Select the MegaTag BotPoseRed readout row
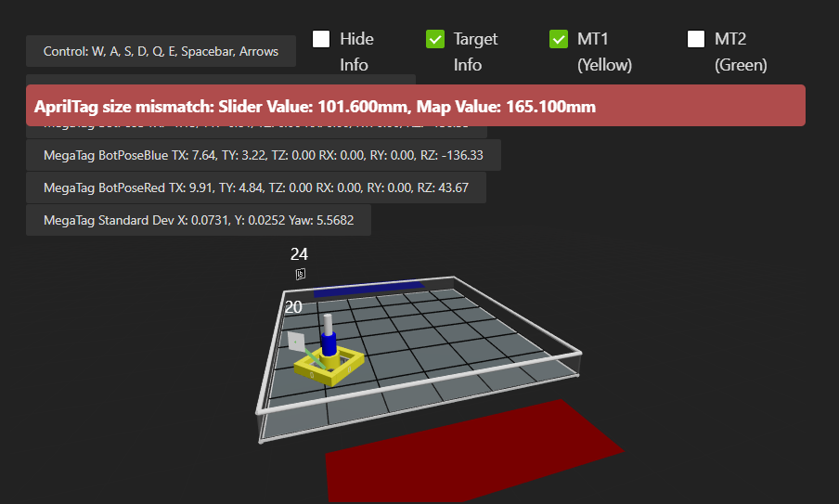 tap(255, 187)
